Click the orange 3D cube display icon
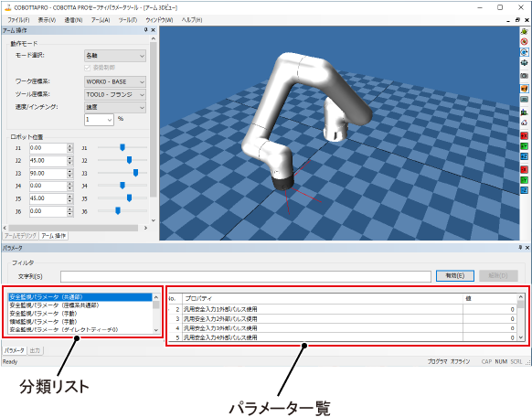 pyautogui.click(x=524, y=89)
